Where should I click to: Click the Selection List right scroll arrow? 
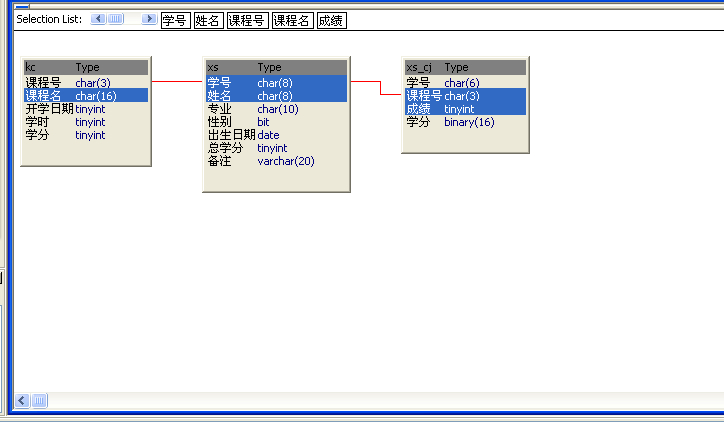click(149, 19)
